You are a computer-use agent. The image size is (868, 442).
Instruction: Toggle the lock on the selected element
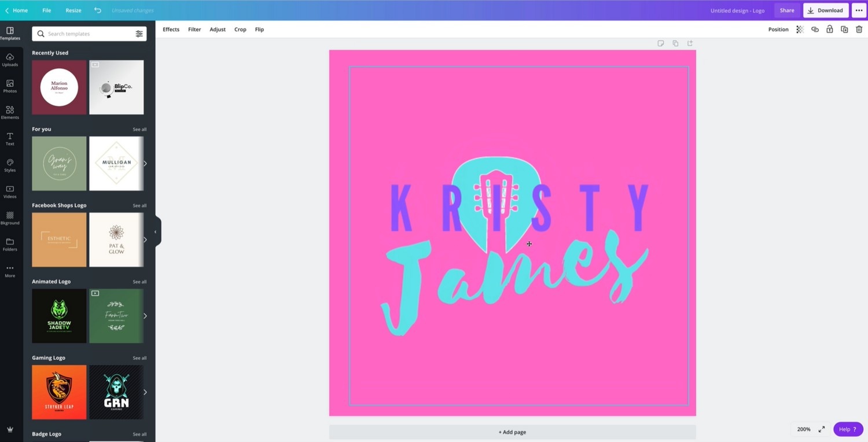829,30
